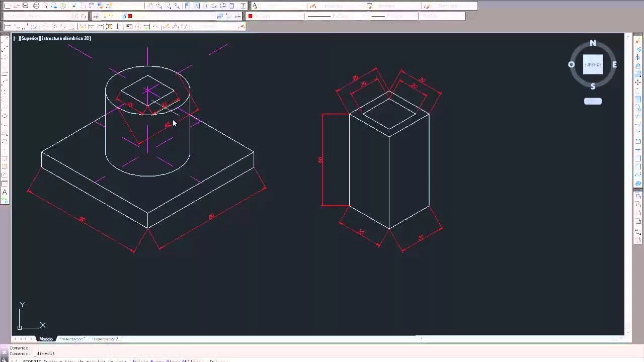Click the Dimension Style icon ending the dimension toolbar

[243, 26]
